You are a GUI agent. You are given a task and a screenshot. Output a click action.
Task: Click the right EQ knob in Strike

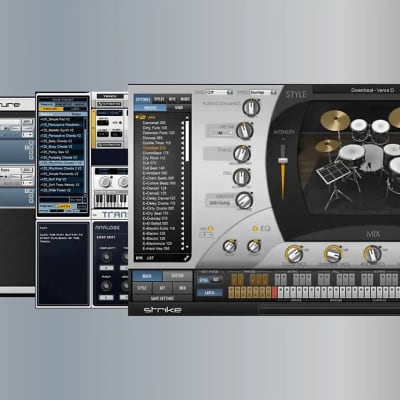point(254,246)
